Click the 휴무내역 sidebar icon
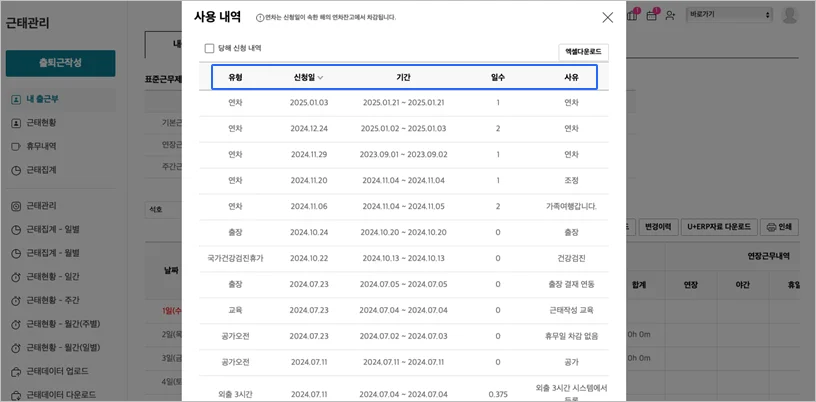 click(x=16, y=146)
